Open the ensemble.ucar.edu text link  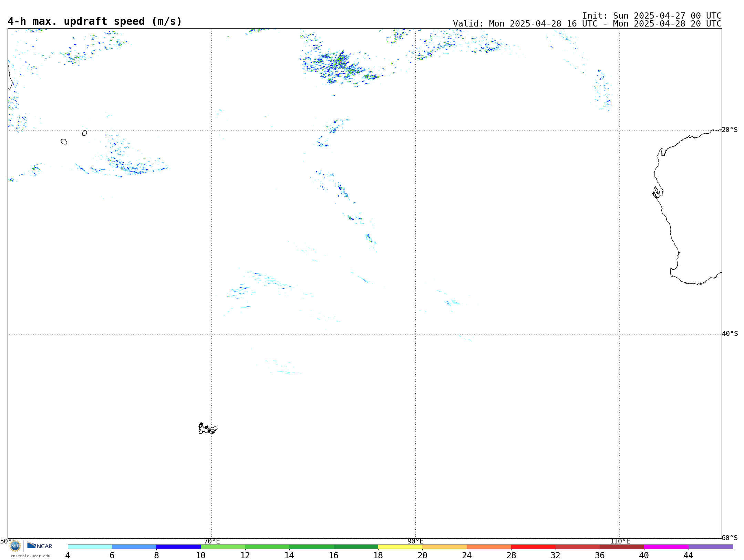31,556
